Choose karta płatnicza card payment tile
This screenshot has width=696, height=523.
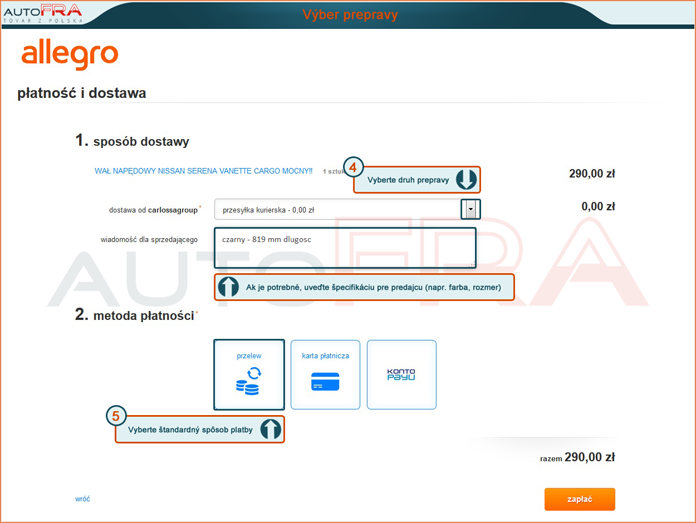[x=325, y=375]
